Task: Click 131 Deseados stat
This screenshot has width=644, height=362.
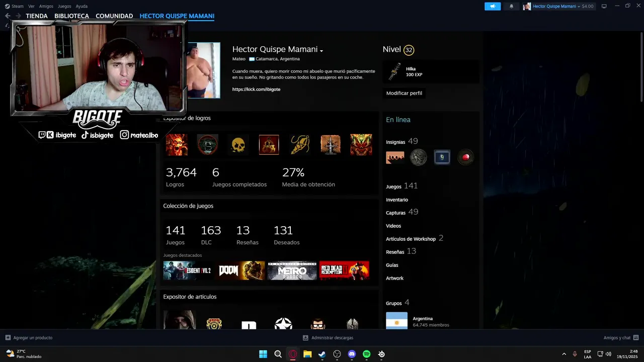Action: pyautogui.click(x=286, y=235)
